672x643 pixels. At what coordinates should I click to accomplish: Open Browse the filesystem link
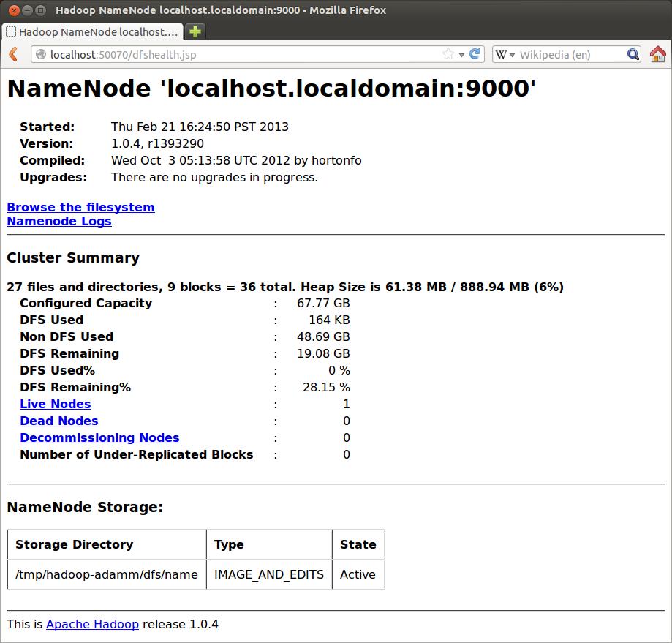[x=80, y=207]
